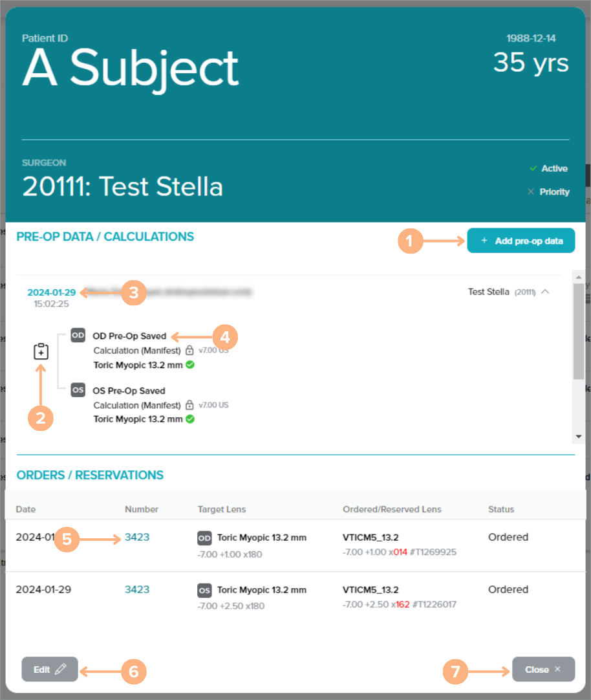Click green checkmark next to OS Toric Myopic
Image resolution: width=591 pixels, height=700 pixels.
(x=190, y=419)
